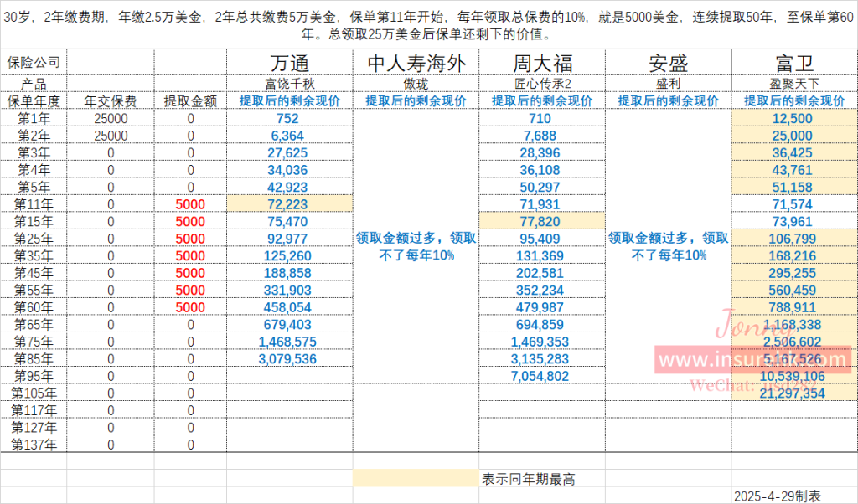The width and height of the screenshot is (858, 504).
Task: Click the value 106,799
Action: (793, 239)
